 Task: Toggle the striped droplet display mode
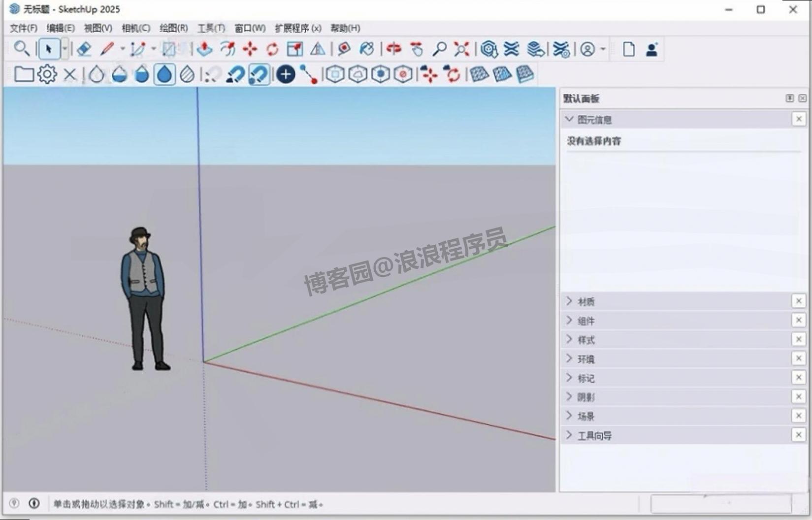(186, 74)
